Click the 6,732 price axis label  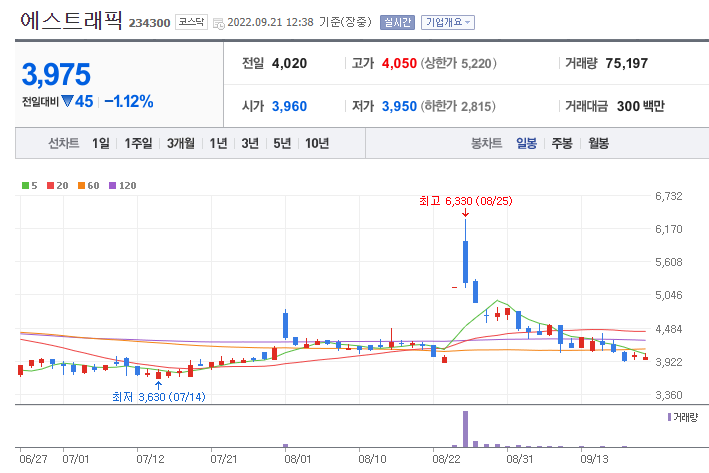tap(669, 196)
